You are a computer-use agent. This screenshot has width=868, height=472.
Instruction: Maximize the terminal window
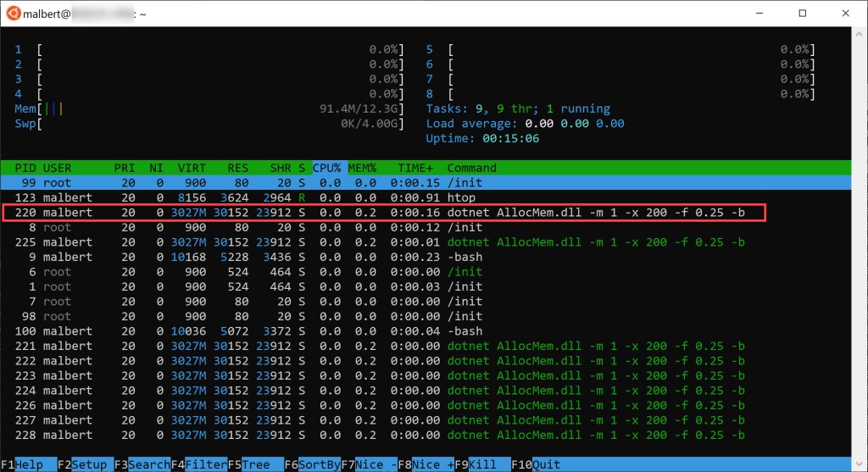coord(802,13)
